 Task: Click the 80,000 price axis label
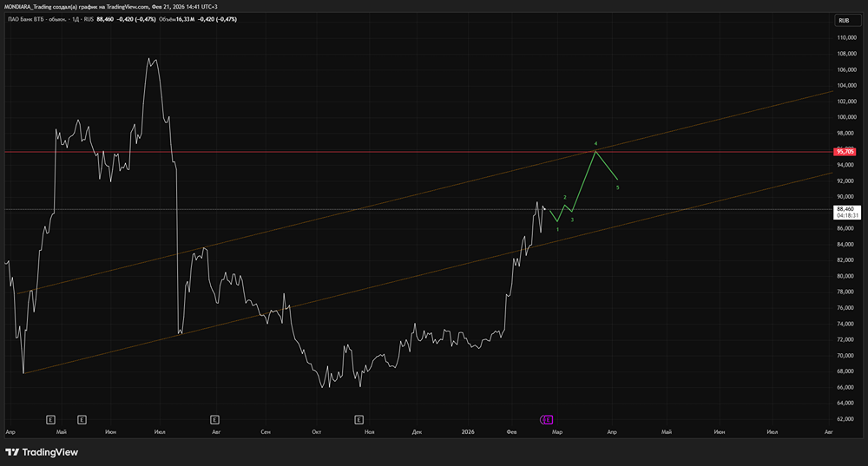point(846,276)
